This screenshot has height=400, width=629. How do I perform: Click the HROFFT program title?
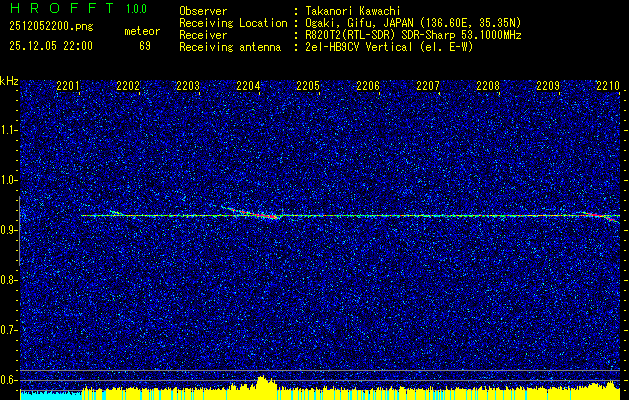tap(62, 8)
